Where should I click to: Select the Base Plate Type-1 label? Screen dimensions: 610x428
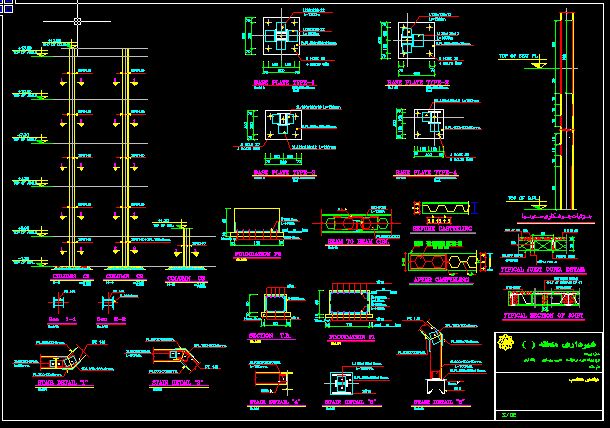tap(282, 83)
